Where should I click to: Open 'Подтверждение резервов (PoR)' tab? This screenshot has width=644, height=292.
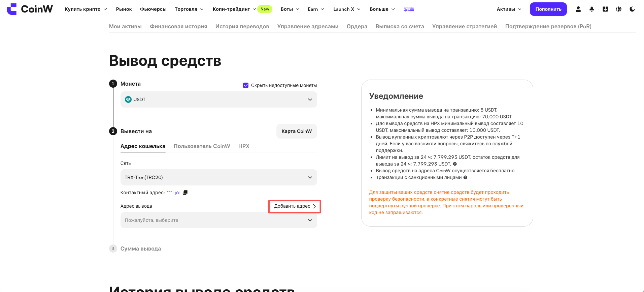coord(548,26)
